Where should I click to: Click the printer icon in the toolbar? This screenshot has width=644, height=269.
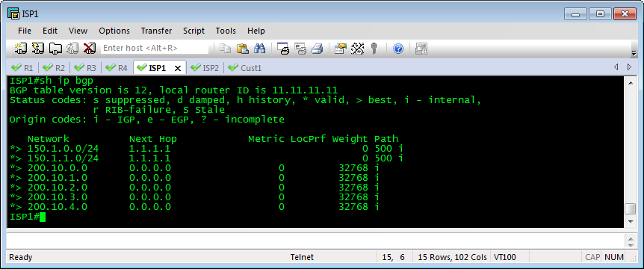(317, 48)
